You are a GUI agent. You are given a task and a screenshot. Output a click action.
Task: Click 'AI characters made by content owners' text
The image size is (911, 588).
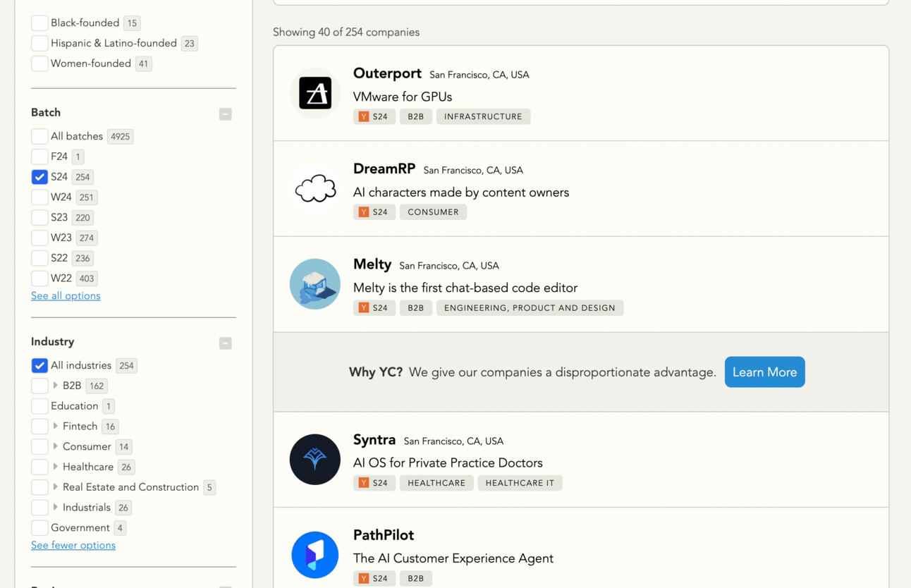461,192
